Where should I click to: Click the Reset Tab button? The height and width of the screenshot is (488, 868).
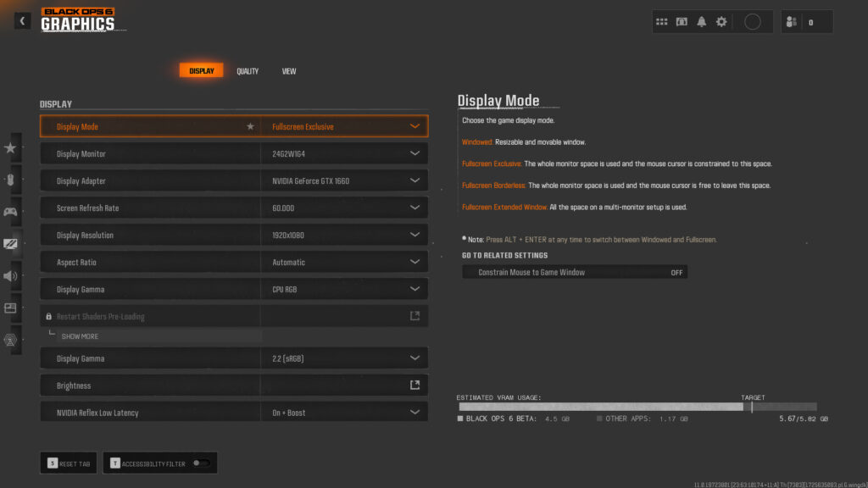pos(68,463)
